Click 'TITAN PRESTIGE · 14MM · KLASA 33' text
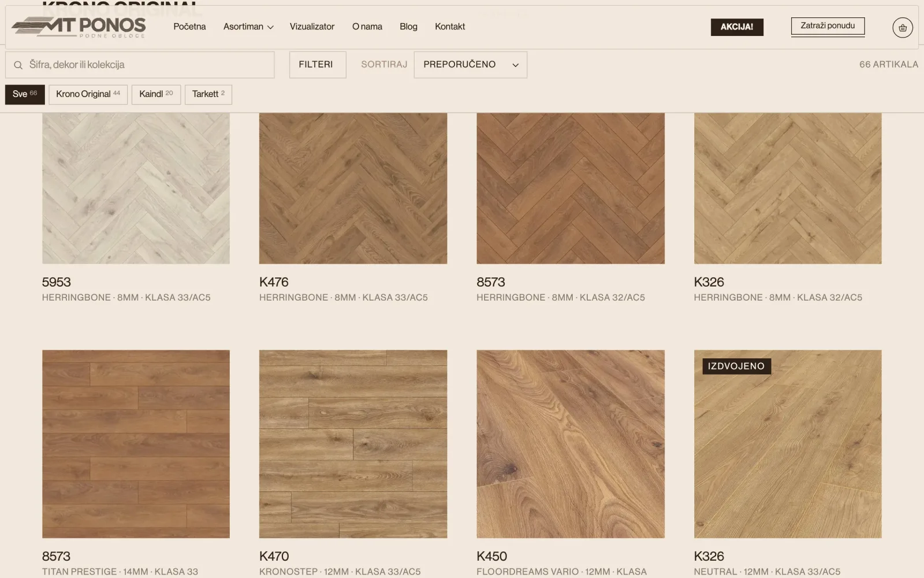The width and height of the screenshot is (924, 578). (120, 572)
